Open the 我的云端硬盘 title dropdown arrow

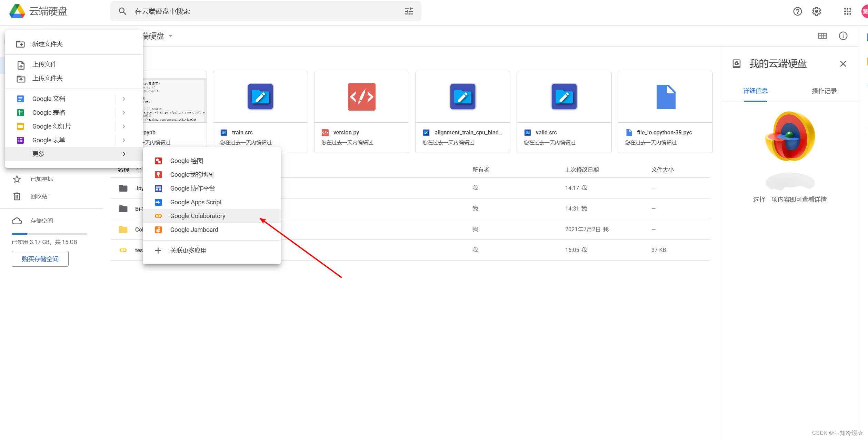click(x=170, y=36)
